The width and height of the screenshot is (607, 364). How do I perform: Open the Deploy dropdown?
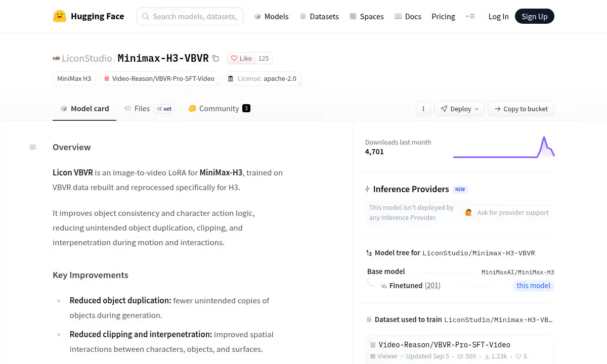[459, 109]
